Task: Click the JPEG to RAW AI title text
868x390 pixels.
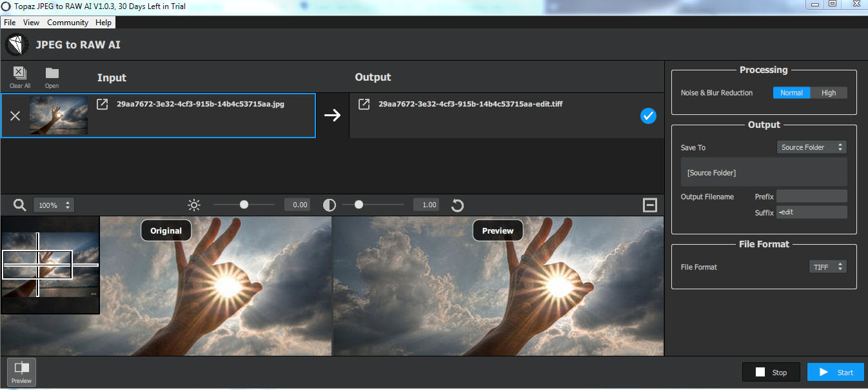Action: click(x=78, y=45)
